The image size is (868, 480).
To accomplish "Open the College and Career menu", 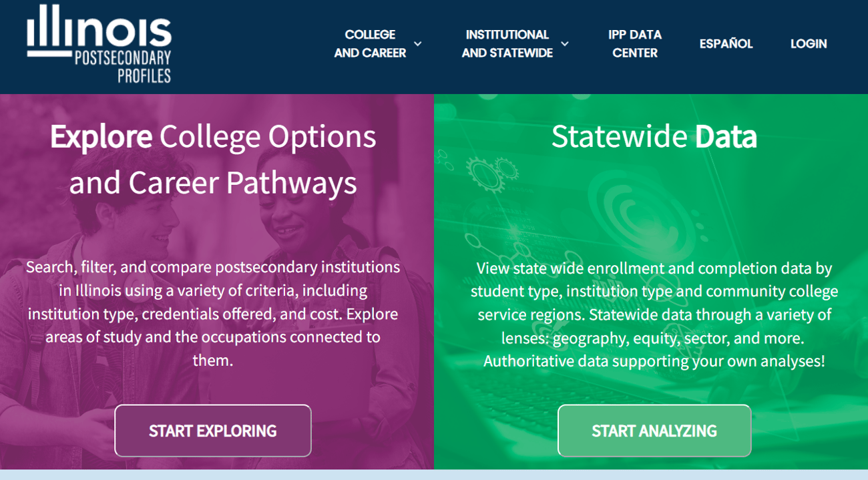I will [370, 44].
